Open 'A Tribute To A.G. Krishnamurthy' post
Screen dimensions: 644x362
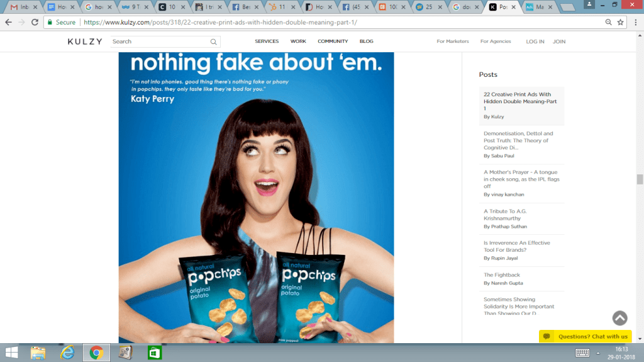[505, 215]
